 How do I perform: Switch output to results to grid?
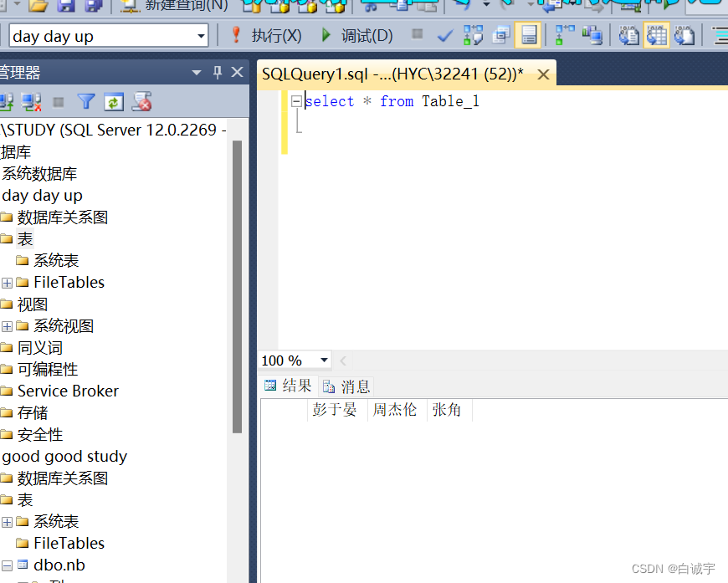[656, 35]
